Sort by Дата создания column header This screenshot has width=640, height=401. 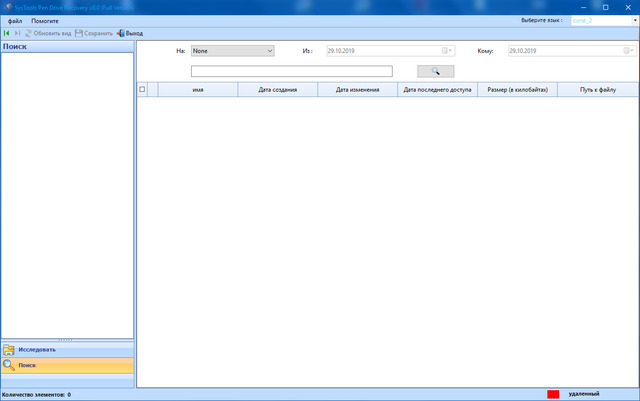click(x=277, y=89)
